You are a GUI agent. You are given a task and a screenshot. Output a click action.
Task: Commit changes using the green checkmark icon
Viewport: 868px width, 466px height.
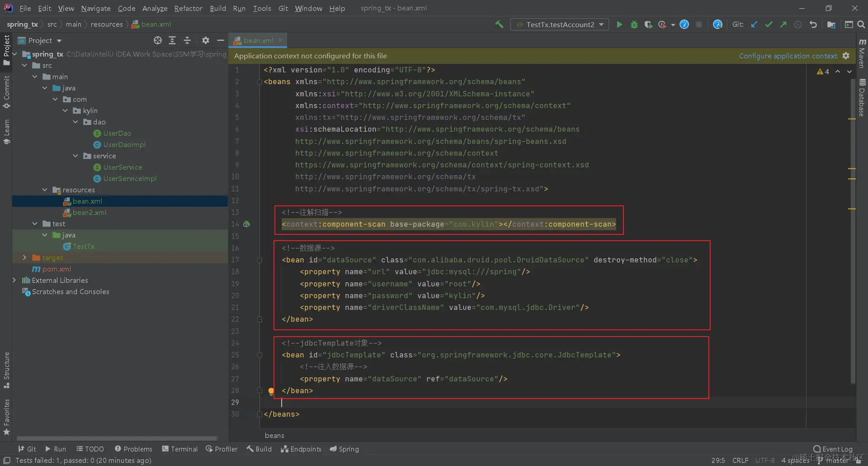pyautogui.click(x=769, y=24)
